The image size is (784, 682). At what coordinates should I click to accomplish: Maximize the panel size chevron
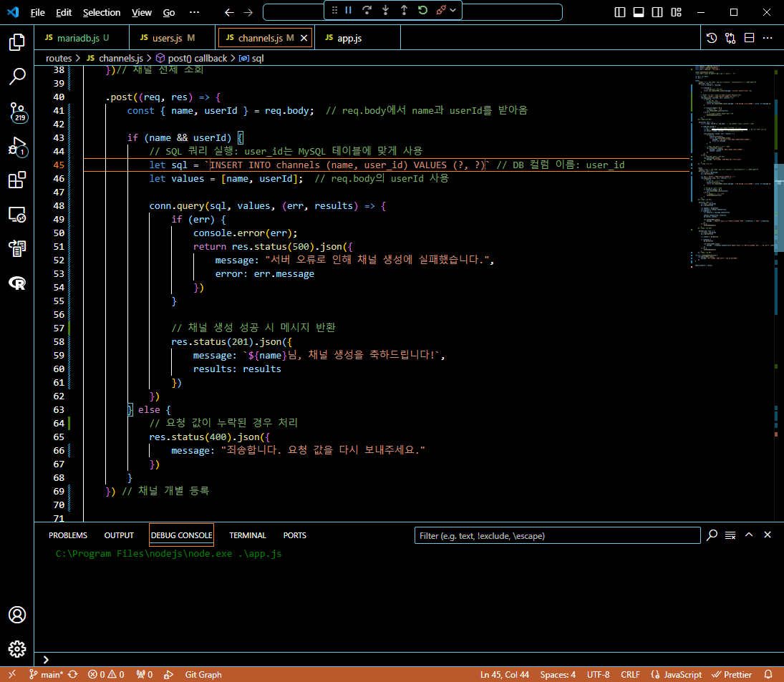[x=749, y=535]
